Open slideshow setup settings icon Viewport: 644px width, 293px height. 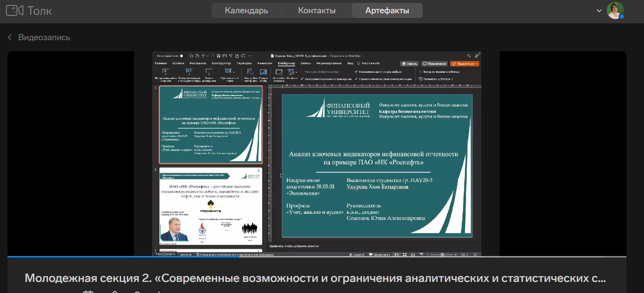(250, 72)
